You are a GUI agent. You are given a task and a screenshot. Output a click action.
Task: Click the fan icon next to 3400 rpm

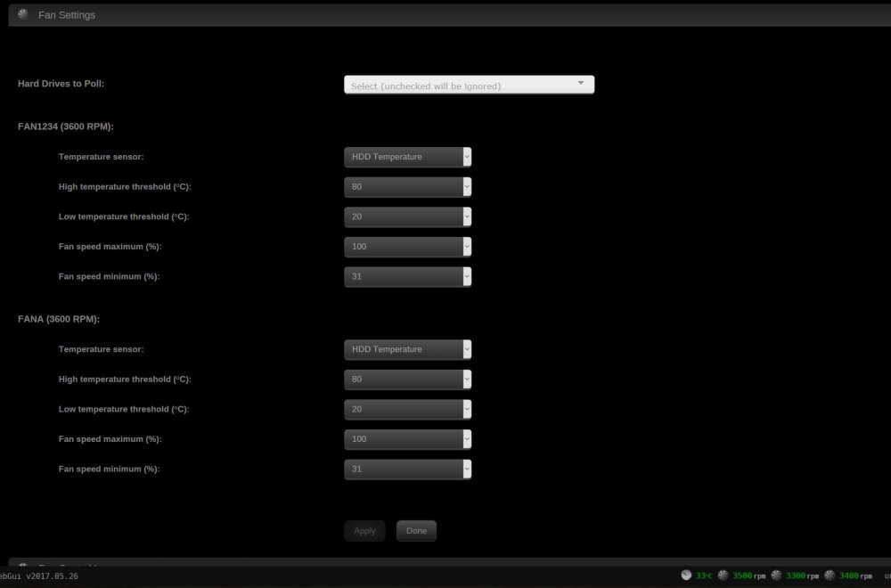[830, 576]
